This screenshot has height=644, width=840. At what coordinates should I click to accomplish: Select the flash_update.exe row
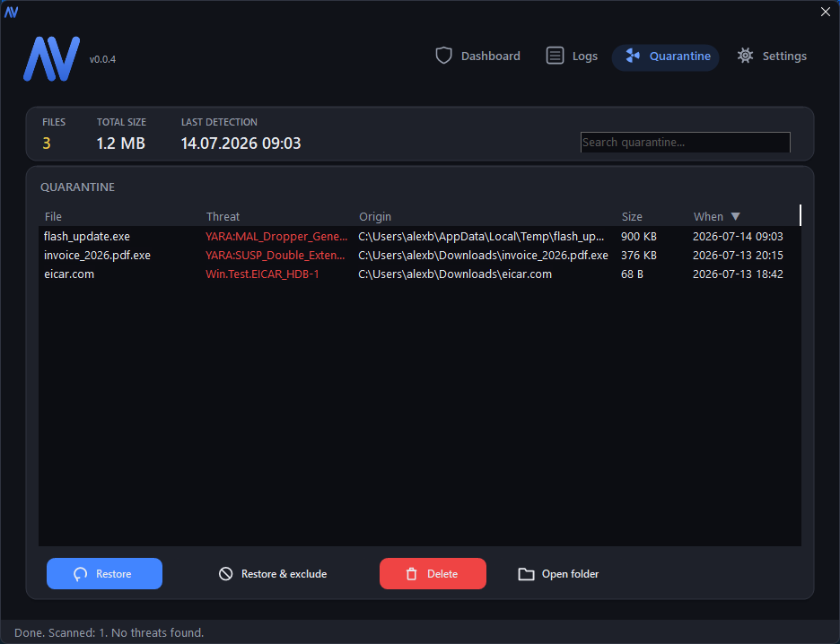click(x=419, y=237)
